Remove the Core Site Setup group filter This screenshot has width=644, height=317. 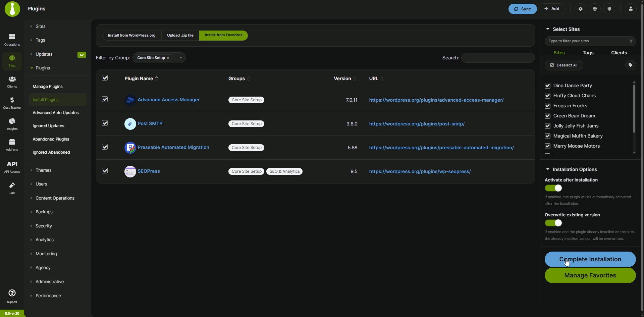point(168,58)
